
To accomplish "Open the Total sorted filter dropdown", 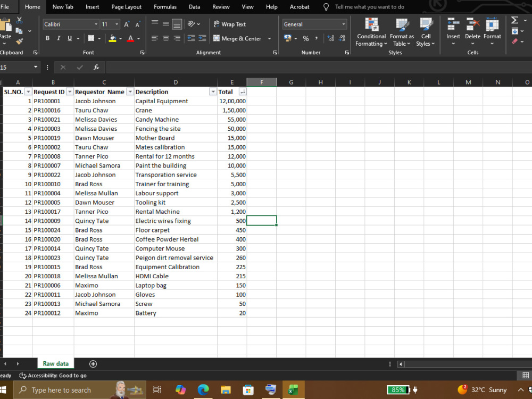I will (242, 92).
